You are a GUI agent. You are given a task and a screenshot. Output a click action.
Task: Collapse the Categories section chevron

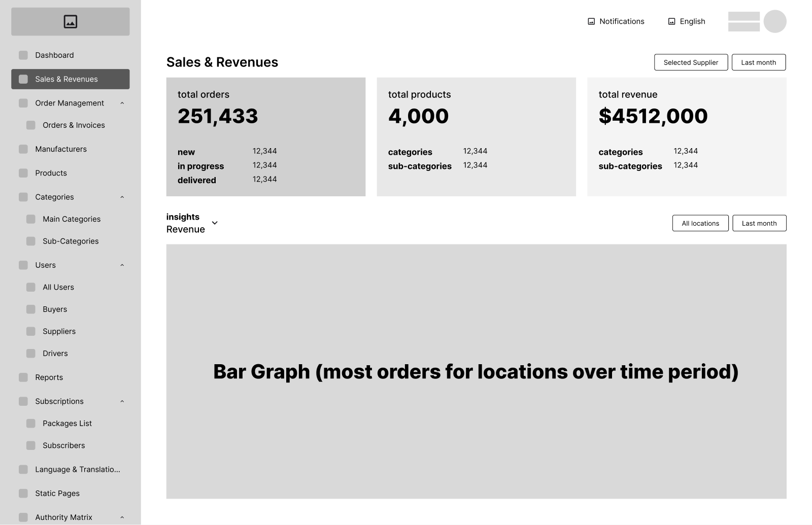point(122,197)
